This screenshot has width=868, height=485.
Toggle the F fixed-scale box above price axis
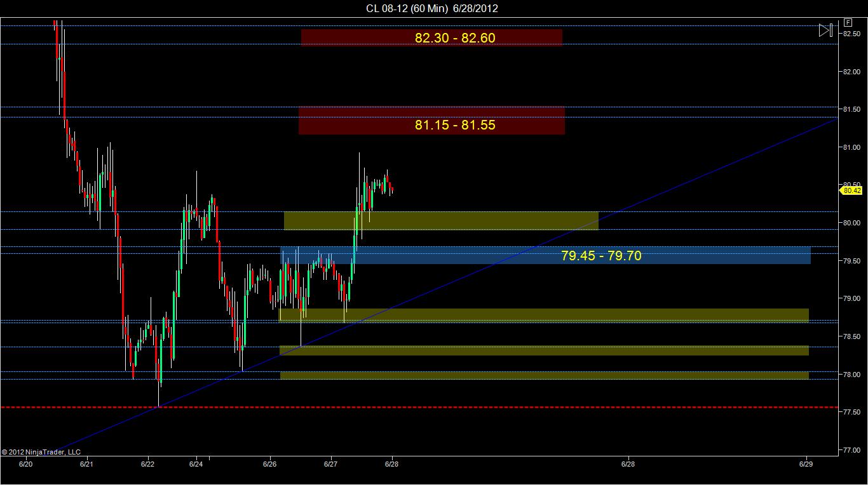pyautogui.click(x=848, y=22)
